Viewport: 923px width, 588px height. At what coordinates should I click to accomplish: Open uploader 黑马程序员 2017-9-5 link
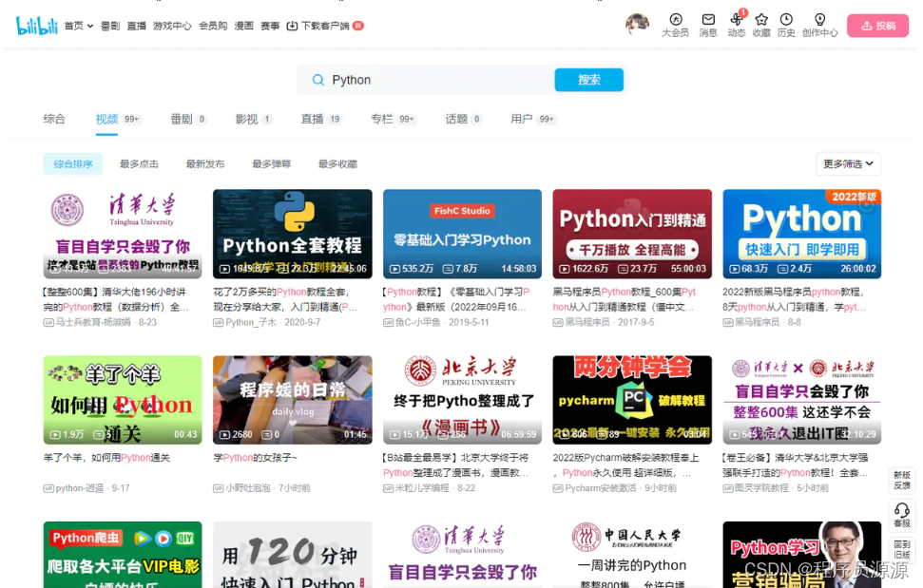pyautogui.click(x=587, y=322)
